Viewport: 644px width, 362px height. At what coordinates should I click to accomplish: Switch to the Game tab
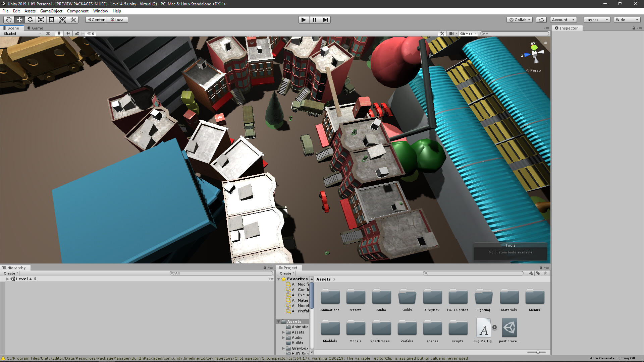(35, 28)
